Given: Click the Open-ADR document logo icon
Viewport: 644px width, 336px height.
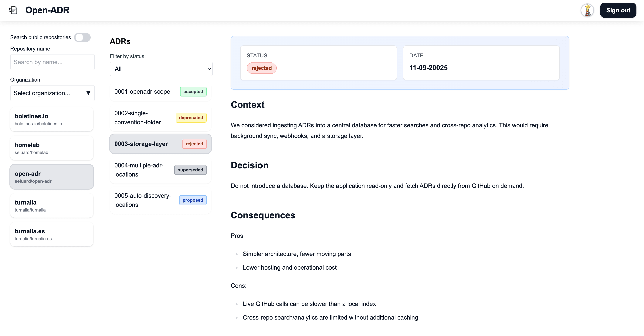Looking at the screenshot, I should (13, 10).
